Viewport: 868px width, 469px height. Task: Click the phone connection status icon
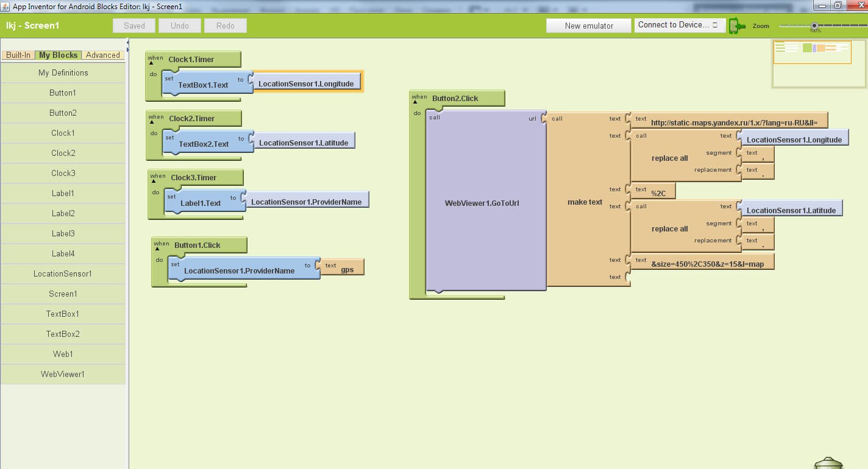[x=738, y=26]
